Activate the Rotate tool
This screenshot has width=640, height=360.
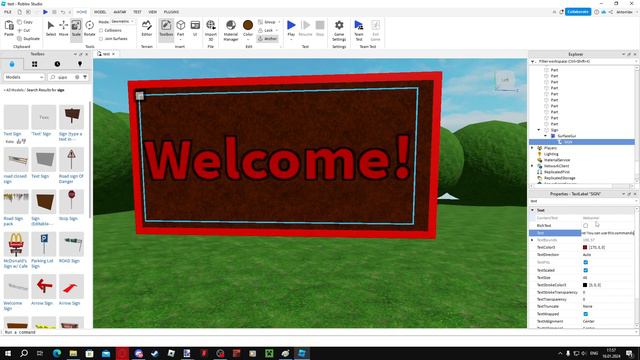pyautogui.click(x=89, y=29)
